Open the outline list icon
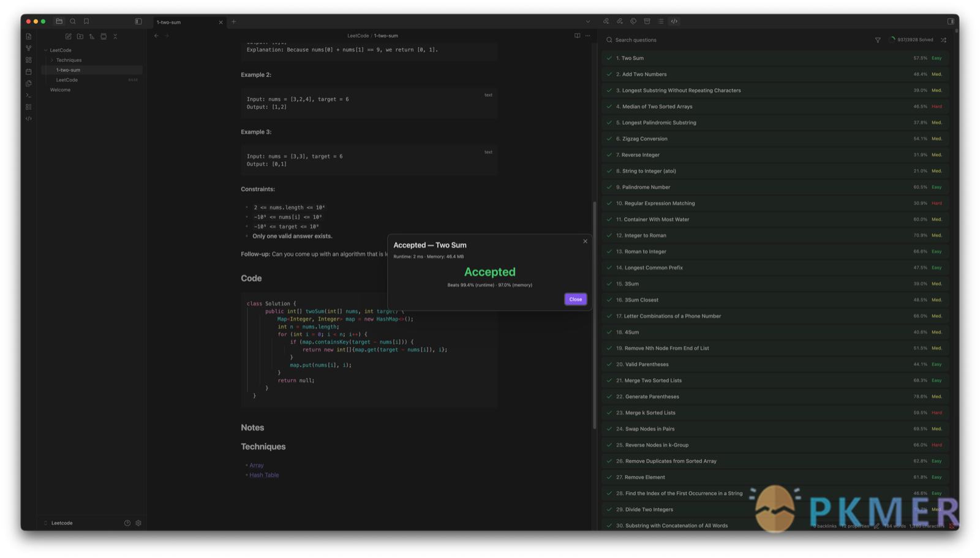Image resolution: width=980 pixels, height=558 pixels. pyautogui.click(x=660, y=21)
